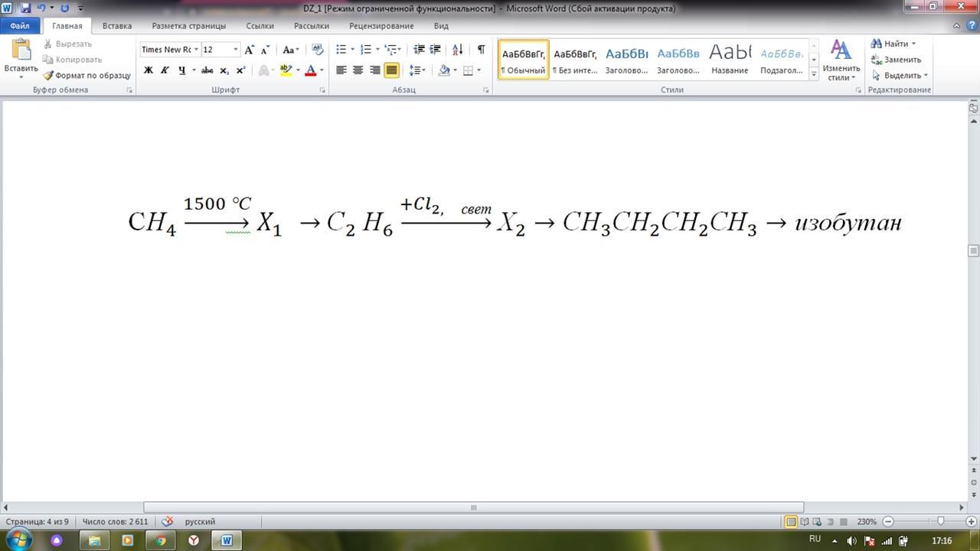Expand the font name dropdown

click(x=196, y=50)
